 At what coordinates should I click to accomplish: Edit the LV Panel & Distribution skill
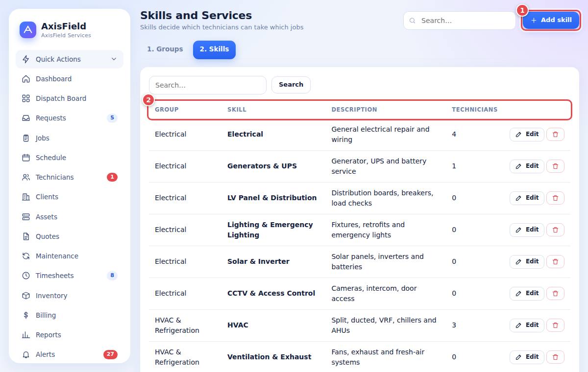click(527, 198)
